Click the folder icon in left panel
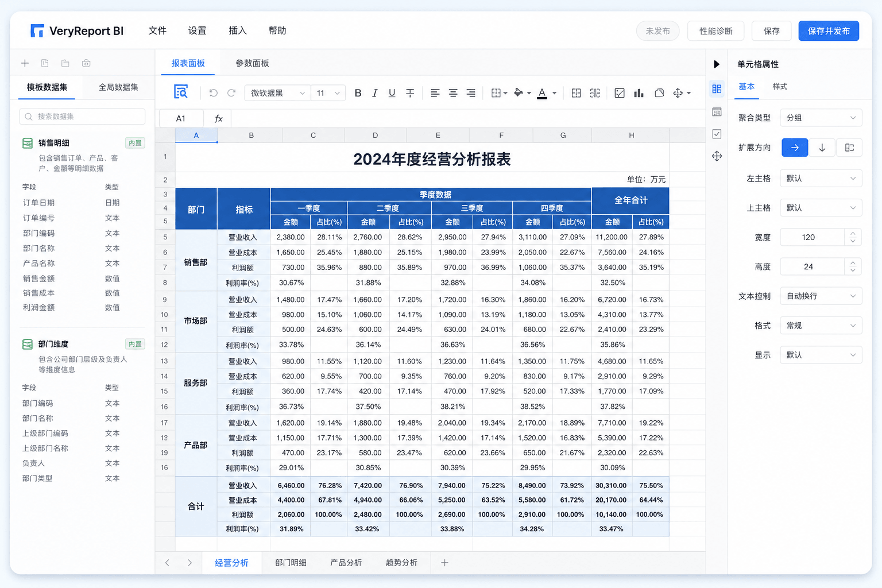The image size is (882, 588). (x=65, y=63)
